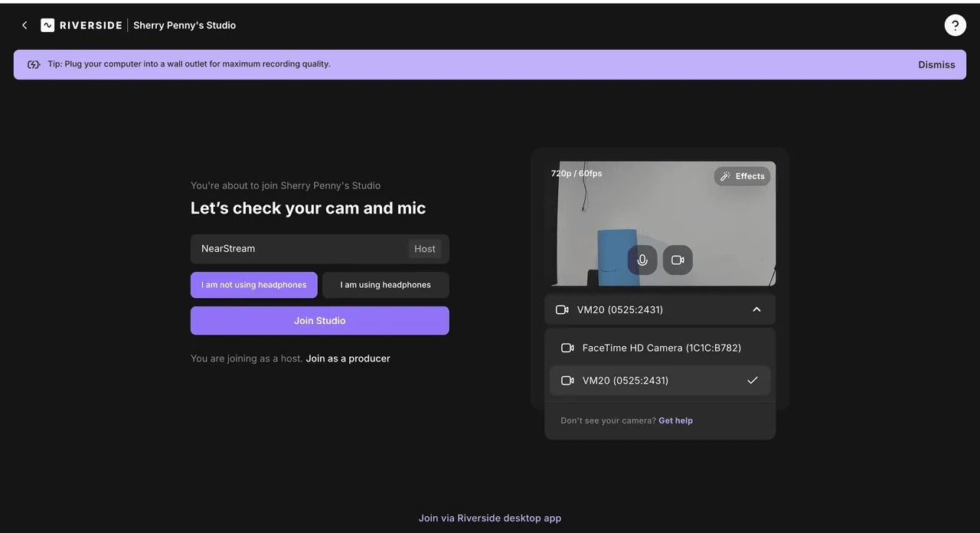The height and width of the screenshot is (533, 980).
Task: Click the Host badge
Action: tap(425, 249)
